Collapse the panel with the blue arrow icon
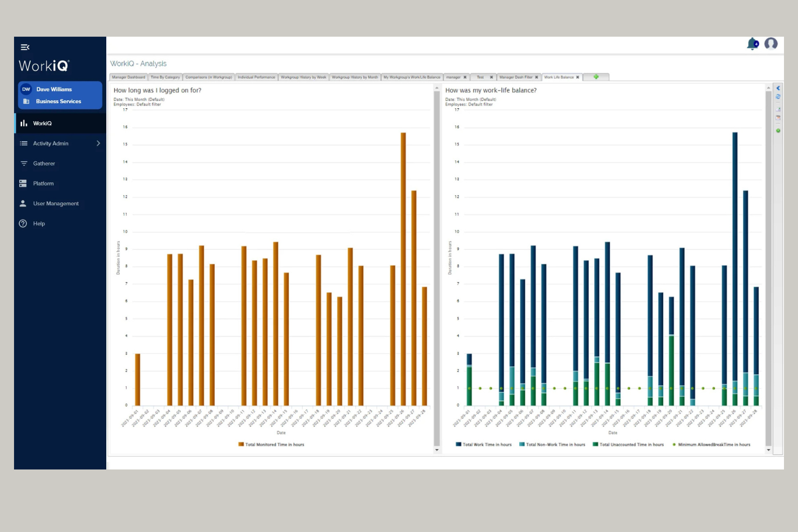 click(x=779, y=87)
